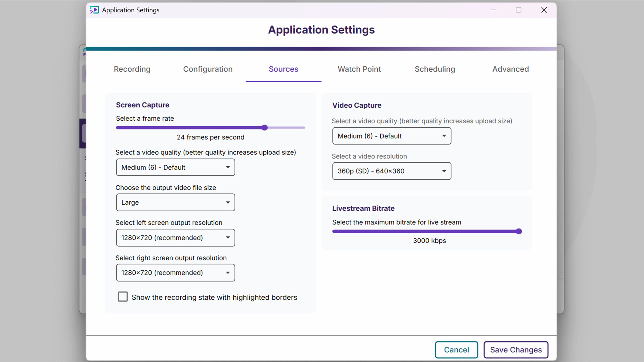The width and height of the screenshot is (644, 362).
Task: Switch to the Recording tab
Action: click(x=132, y=69)
